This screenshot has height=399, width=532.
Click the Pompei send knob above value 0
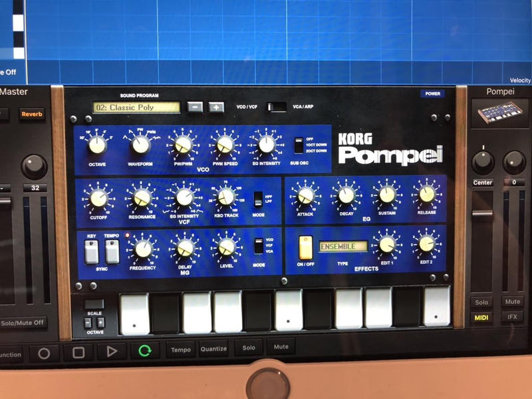pos(514,162)
